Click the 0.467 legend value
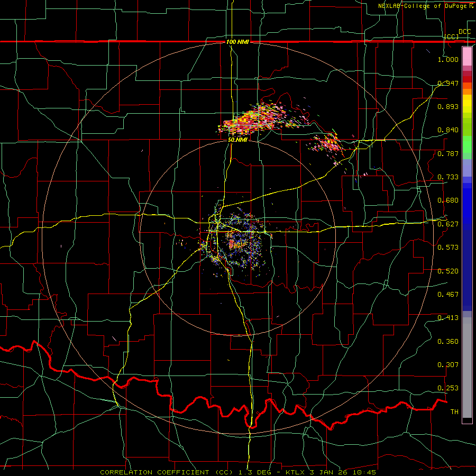The width and height of the screenshot is (476, 476). pyautogui.click(x=448, y=294)
